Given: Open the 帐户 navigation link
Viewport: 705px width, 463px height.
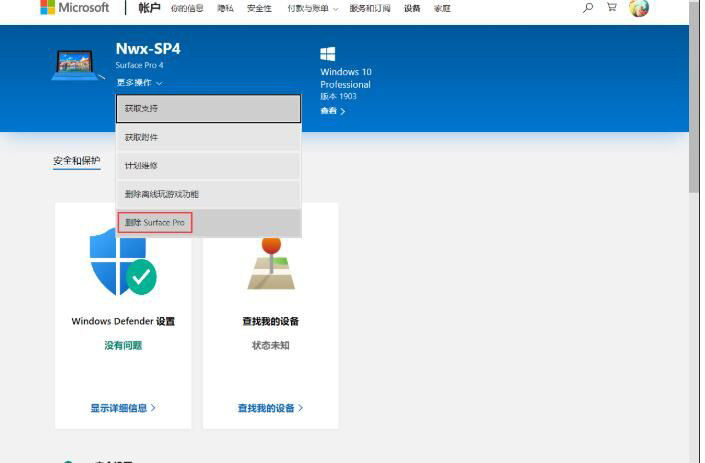Looking at the screenshot, I should click(x=149, y=8).
